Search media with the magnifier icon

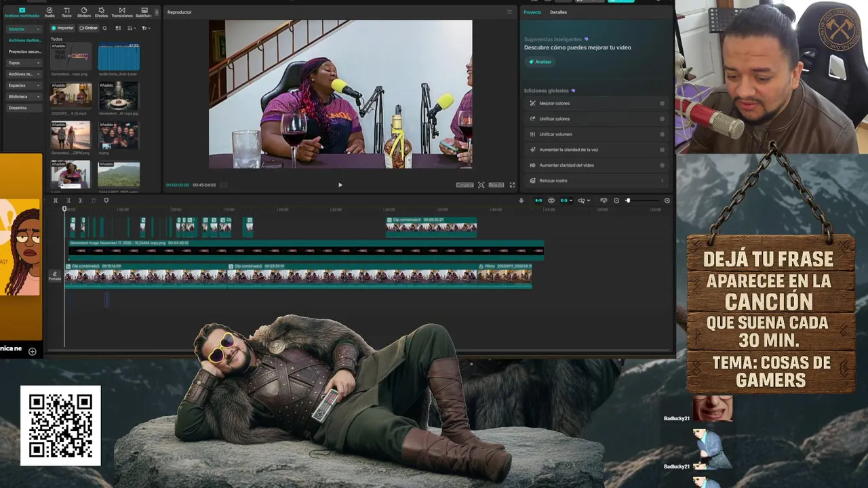[x=104, y=28]
